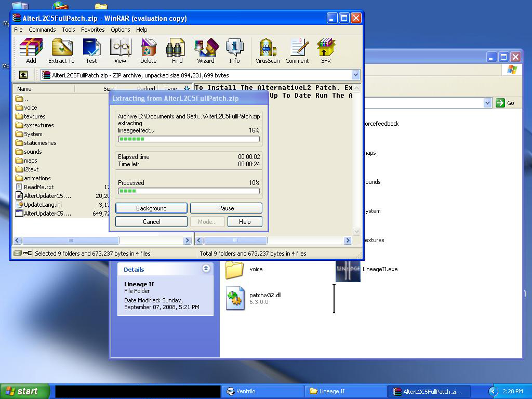Click the Delete toolbar icon
532x399 pixels.
[148, 51]
